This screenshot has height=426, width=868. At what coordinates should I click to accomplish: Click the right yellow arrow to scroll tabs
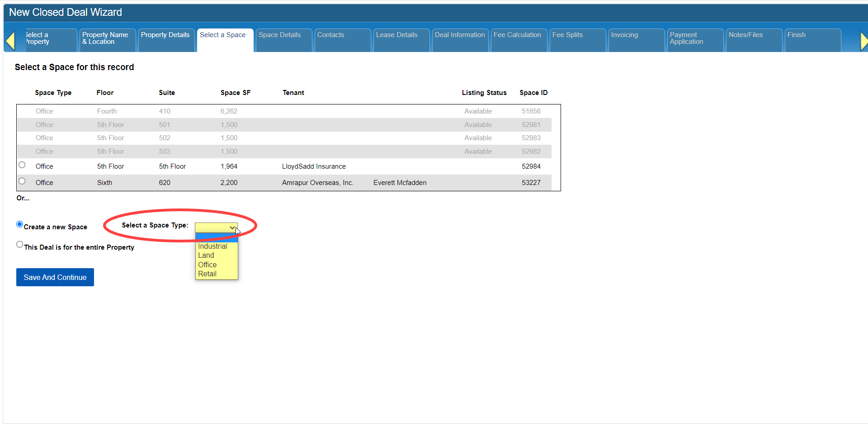point(863,41)
